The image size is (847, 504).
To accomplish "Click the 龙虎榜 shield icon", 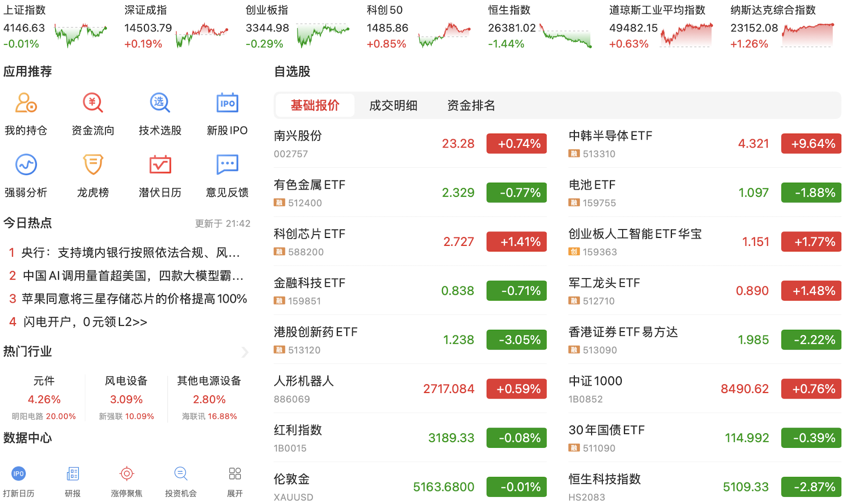I will pos(93,165).
